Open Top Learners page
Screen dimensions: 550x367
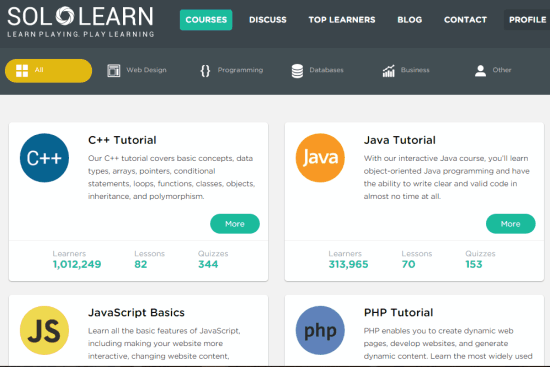click(x=342, y=20)
